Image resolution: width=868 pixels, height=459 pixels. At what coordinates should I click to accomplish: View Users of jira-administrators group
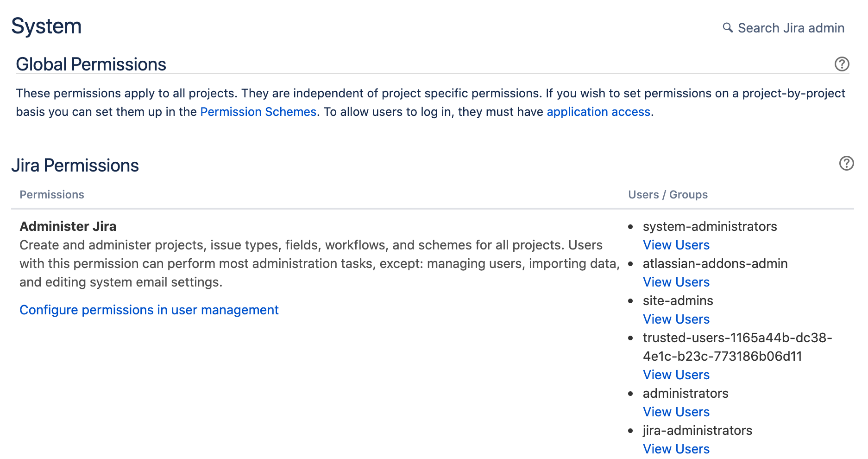[676, 449]
